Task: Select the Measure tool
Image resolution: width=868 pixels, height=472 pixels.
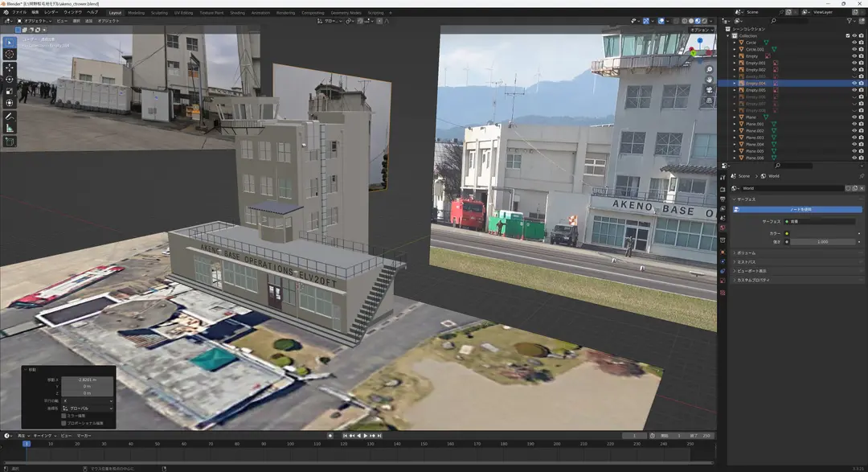Action: tap(10, 128)
